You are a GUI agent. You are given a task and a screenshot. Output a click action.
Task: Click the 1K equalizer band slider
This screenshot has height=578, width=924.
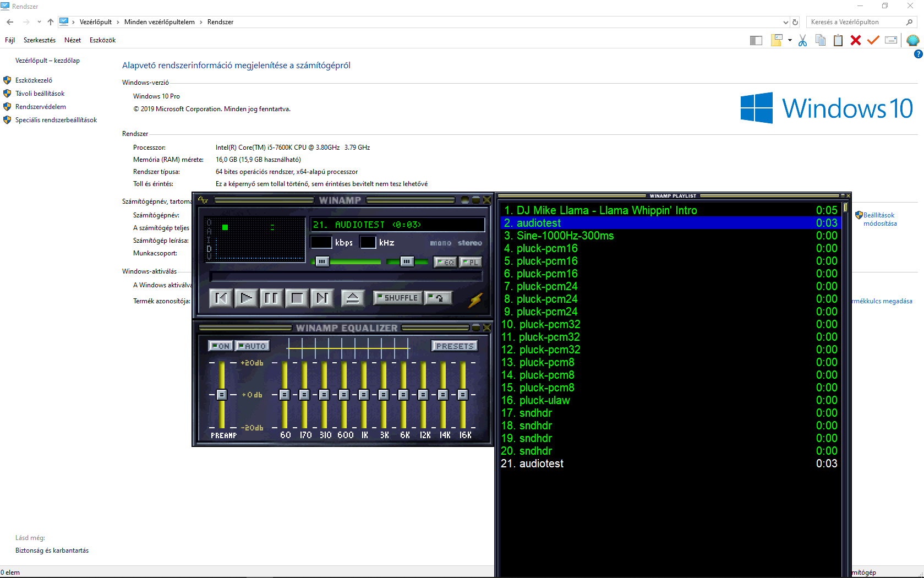364,395
